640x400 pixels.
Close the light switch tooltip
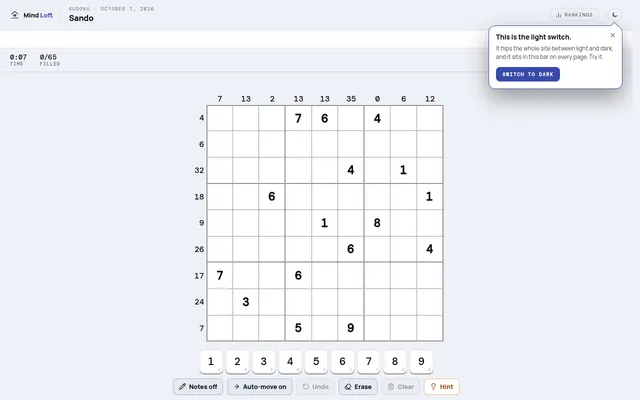pos(612,35)
